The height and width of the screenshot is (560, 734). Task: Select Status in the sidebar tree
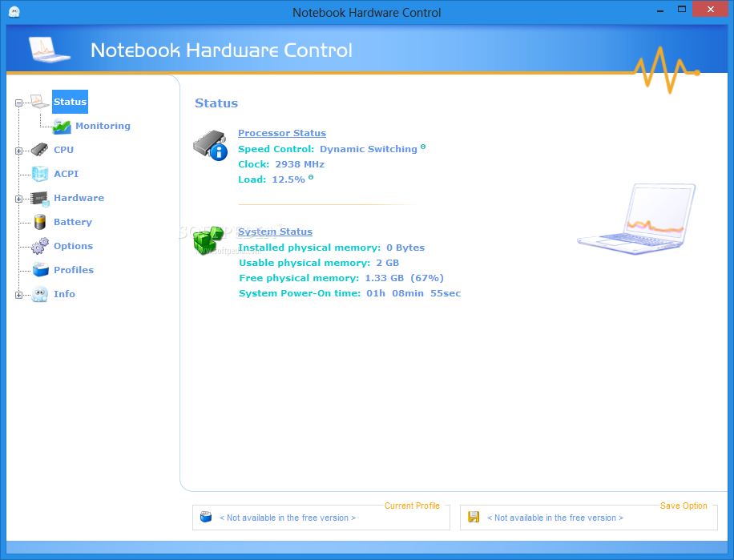pyautogui.click(x=70, y=102)
